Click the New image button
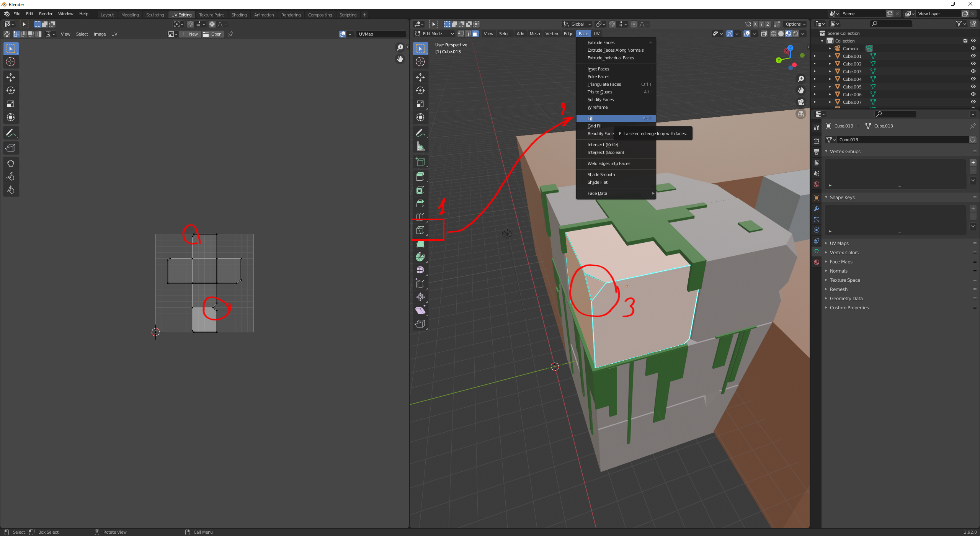The height and width of the screenshot is (536, 980). click(190, 34)
